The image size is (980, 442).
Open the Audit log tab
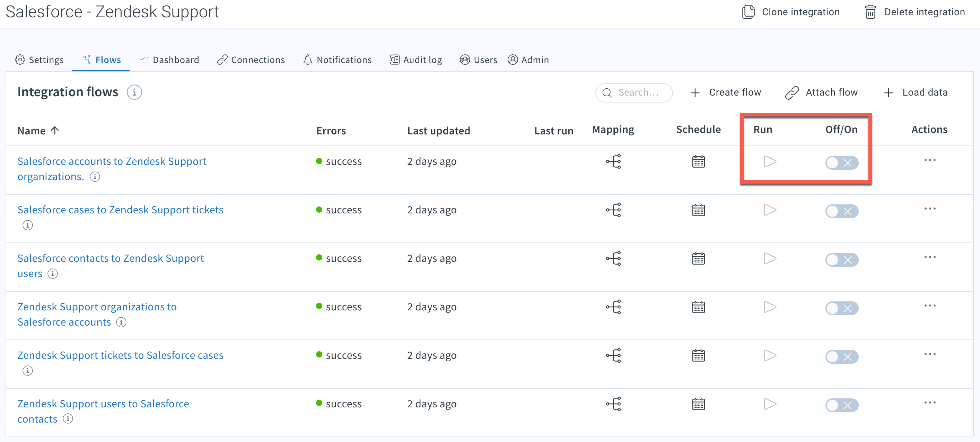pos(416,60)
